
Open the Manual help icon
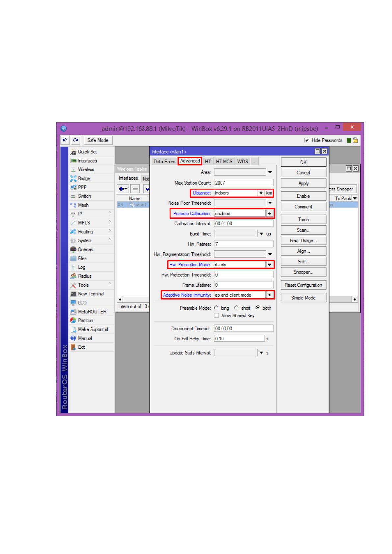pyautogui.click(x=73, y=339)
